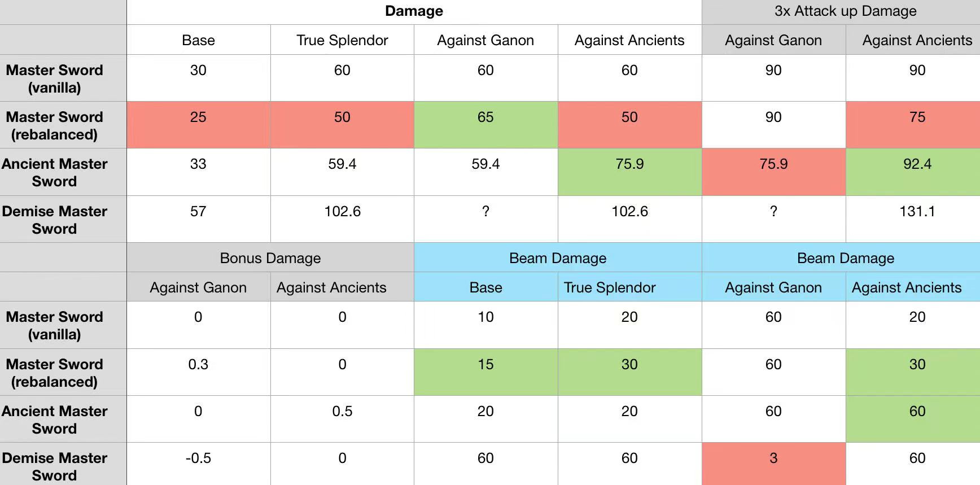Image resolution: width=980 pixels, height=485 pixels.
Task: Click the cell with value -0.5
Action: coord(198,458)
